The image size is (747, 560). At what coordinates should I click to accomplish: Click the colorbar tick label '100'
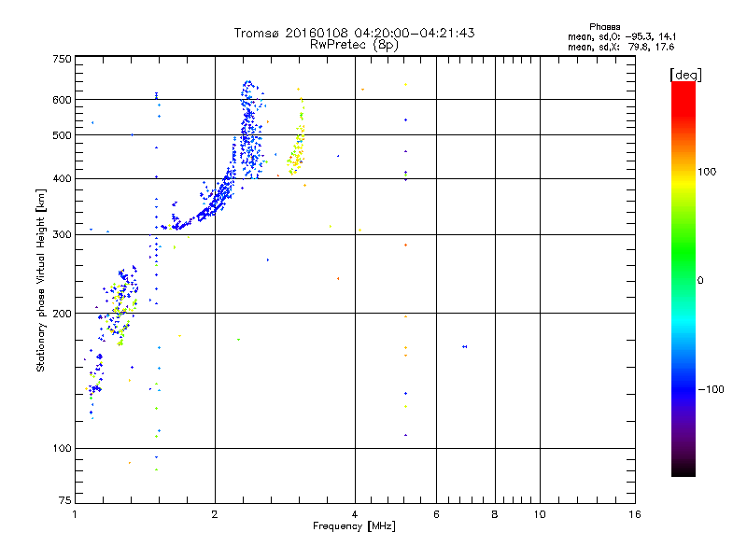point(707,172)
